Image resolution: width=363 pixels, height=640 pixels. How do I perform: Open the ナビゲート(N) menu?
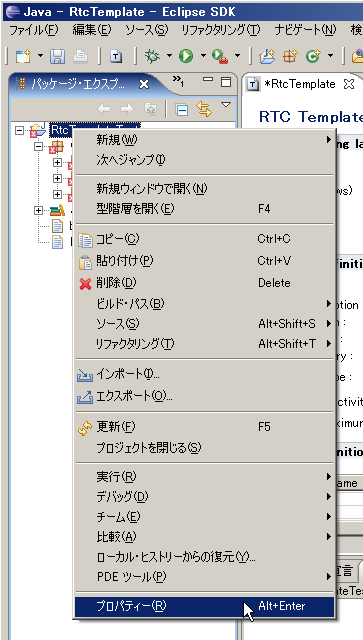[x=305, y=30]
